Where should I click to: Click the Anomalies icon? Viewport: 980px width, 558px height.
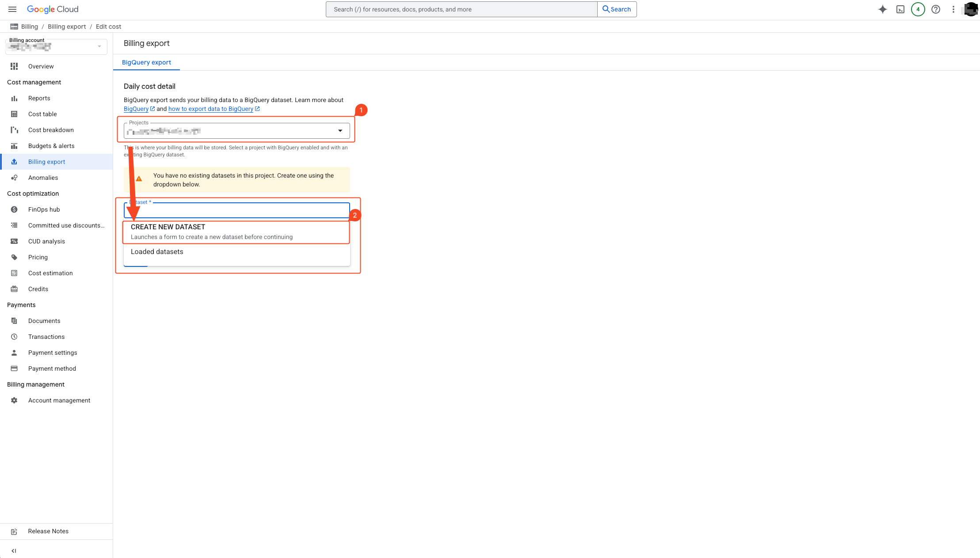pos(14,178)
